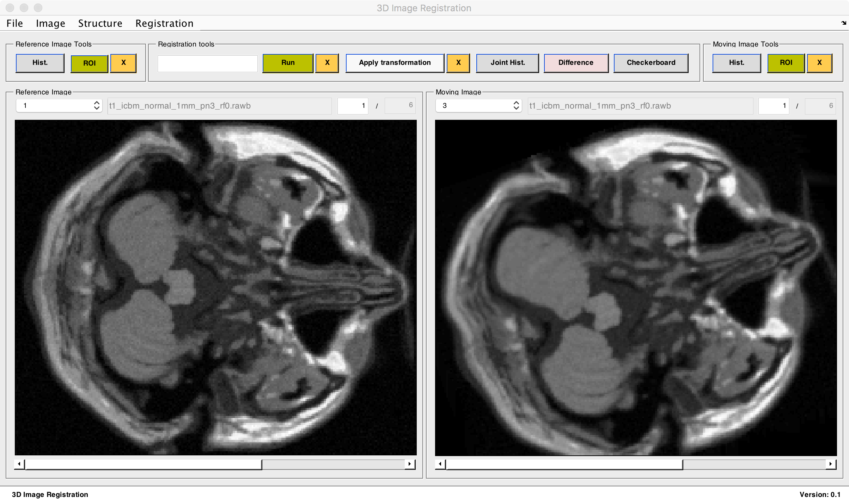Screen dimensions: 849x504
Task: Click the Run registration button
Action: point(288,63)
